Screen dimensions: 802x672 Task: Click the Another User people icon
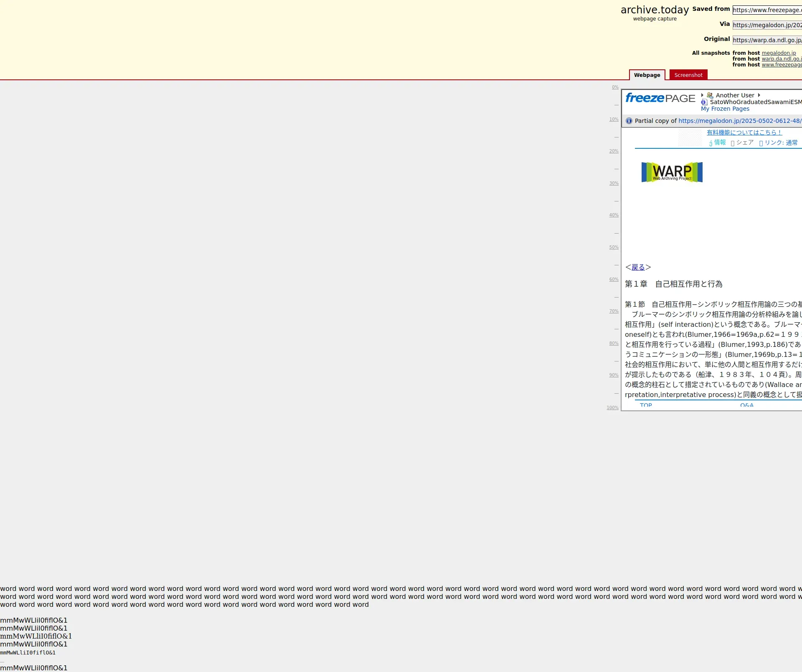point(710,95)
